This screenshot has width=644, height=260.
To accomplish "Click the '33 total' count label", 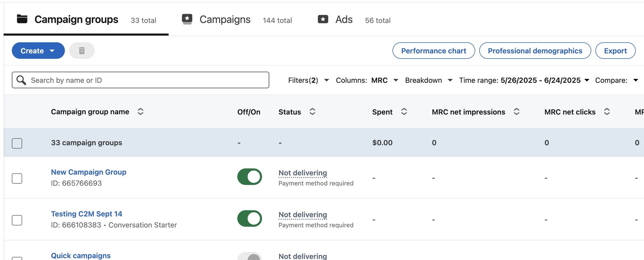I will click(144, 20).
